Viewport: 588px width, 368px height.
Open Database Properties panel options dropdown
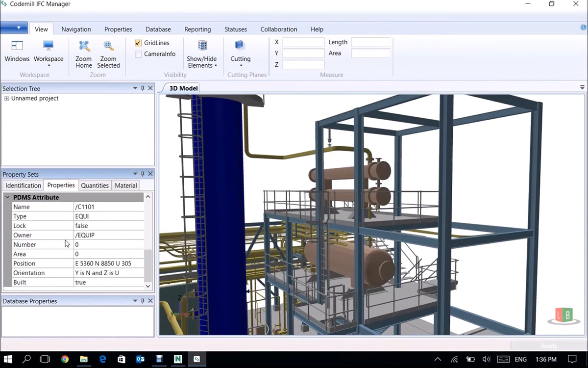pyautogui.click(x=135, y=301)
